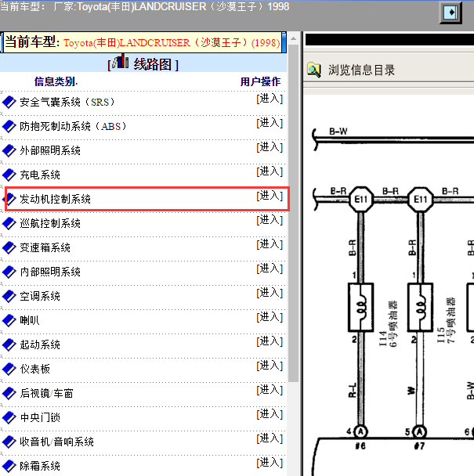
Task: Click the 浏览信息目录 label
Action: point(361,70)
